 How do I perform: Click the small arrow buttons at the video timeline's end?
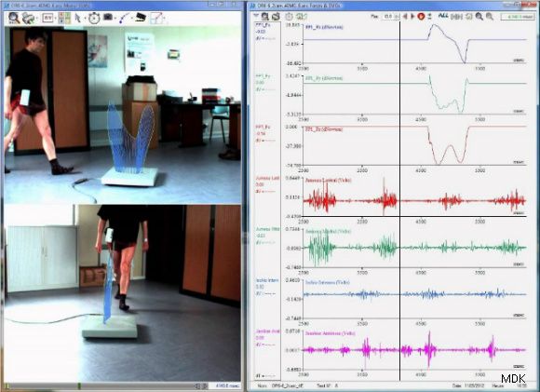(201, 386)
